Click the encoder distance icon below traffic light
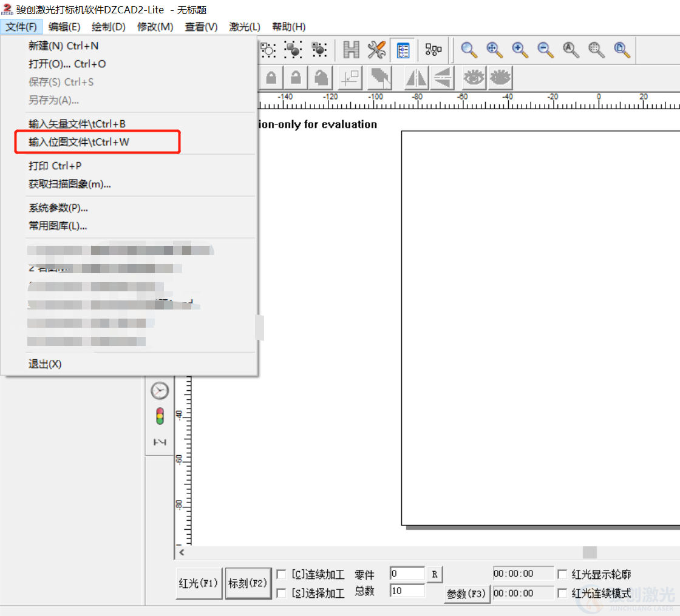Screen dimensions: 680x616 [x=160, y=442]
